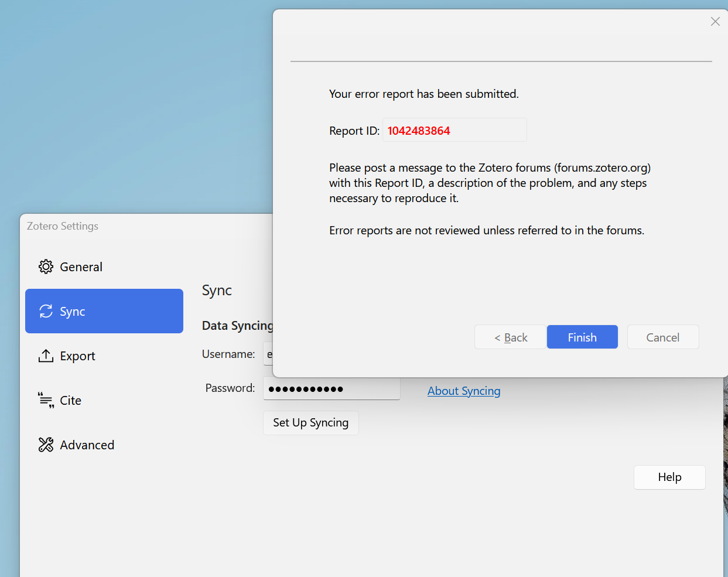
Task: Click the Advanced tools icon in sidebar
Action: coord(46,445)
